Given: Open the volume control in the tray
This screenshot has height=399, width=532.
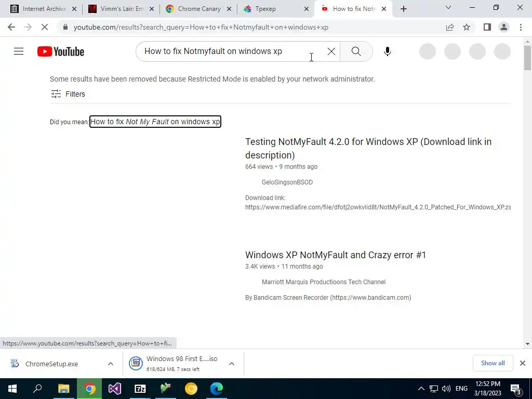Looking at the screenshot, I should click(x=446, y=389).
